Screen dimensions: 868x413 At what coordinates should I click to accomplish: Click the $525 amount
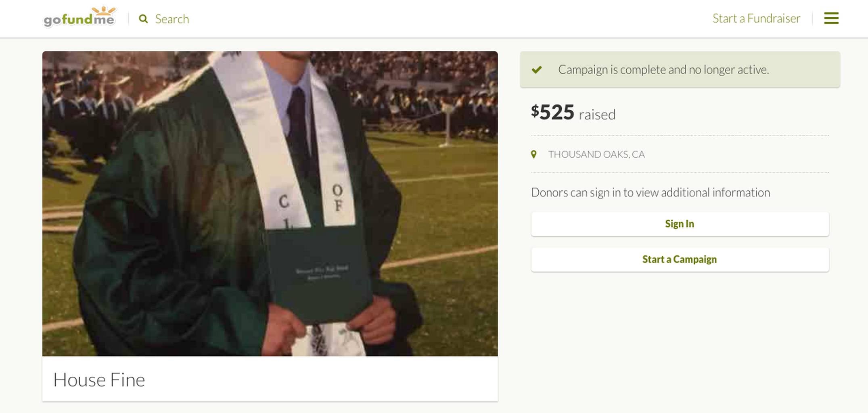pyautogui.click(x=552, y=112)
